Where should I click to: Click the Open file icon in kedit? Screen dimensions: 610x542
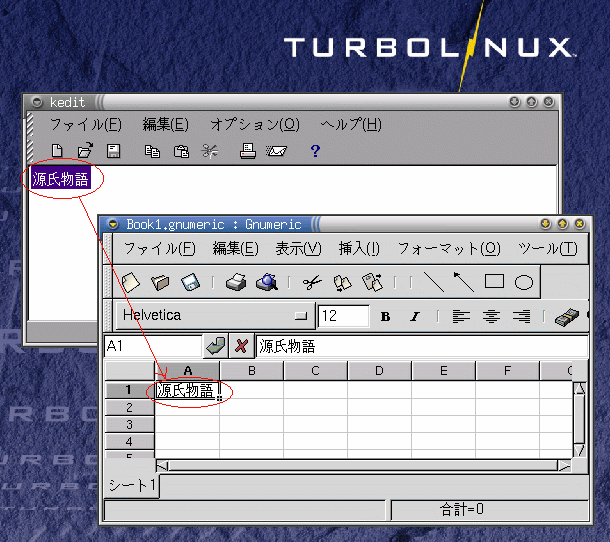(x=85, y=150)
